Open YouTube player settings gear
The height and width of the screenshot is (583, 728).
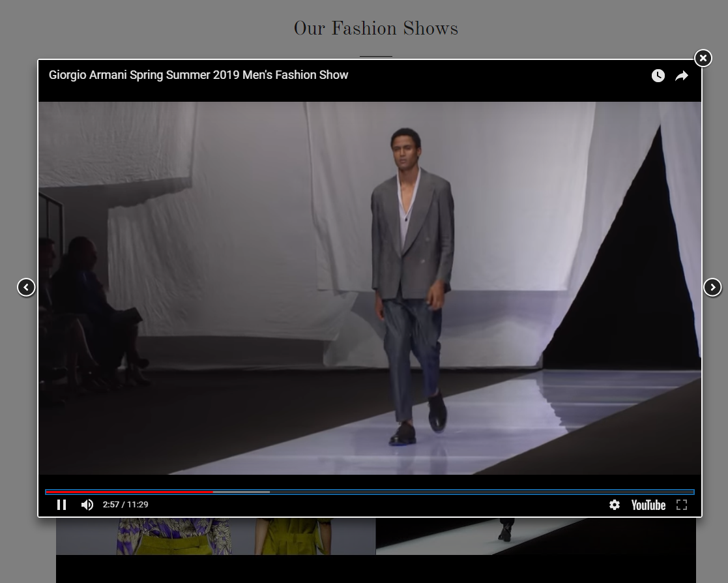pos(614,505)
